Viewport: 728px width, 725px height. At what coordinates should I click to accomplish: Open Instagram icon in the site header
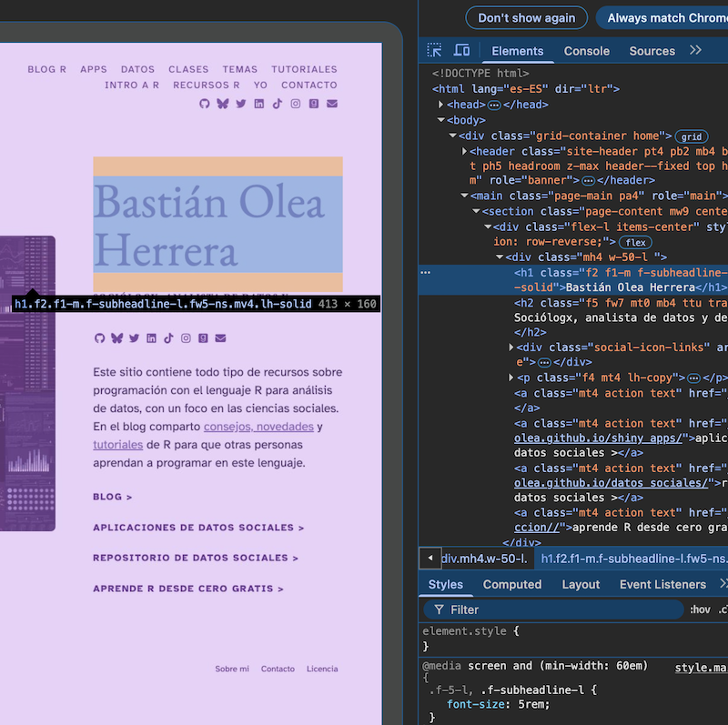296,104
